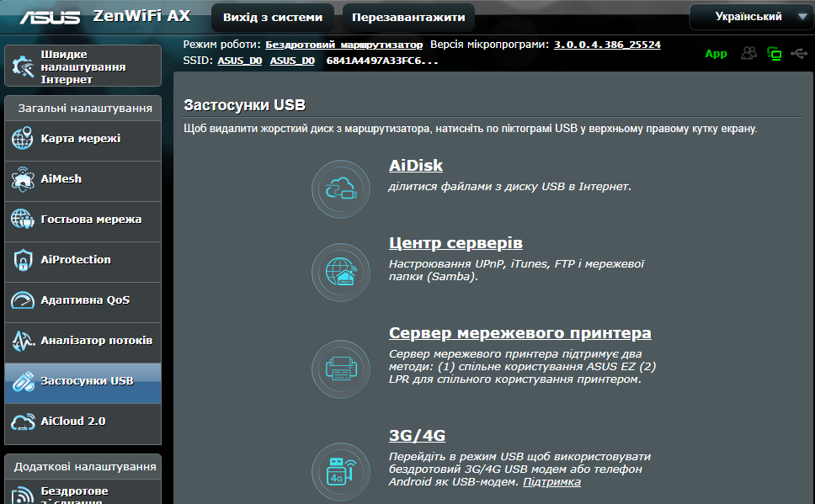815x504 pixels.
Task: Open Карта мережі in sidebar
Action: pos(83,139)
